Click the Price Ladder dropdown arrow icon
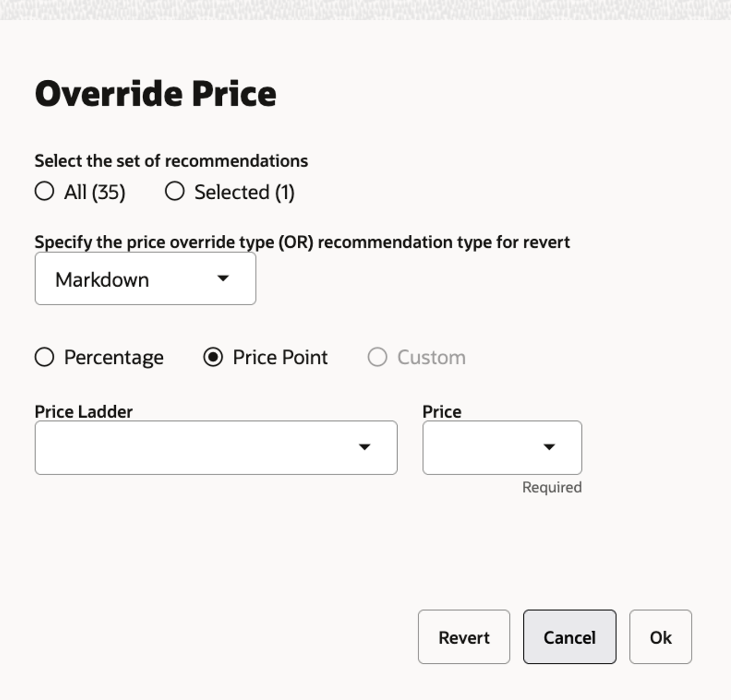This screenshot has height=700, width=731. 364,447
